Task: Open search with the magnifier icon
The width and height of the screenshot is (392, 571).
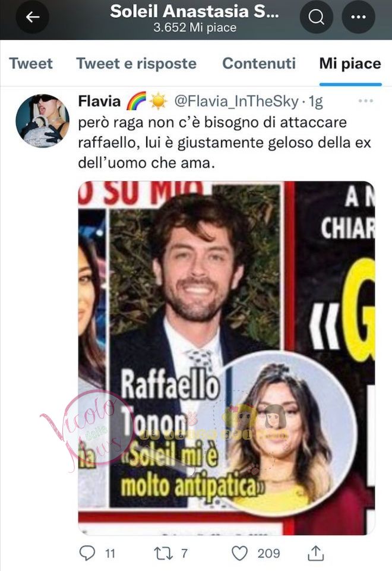Action: click(317, 17)
